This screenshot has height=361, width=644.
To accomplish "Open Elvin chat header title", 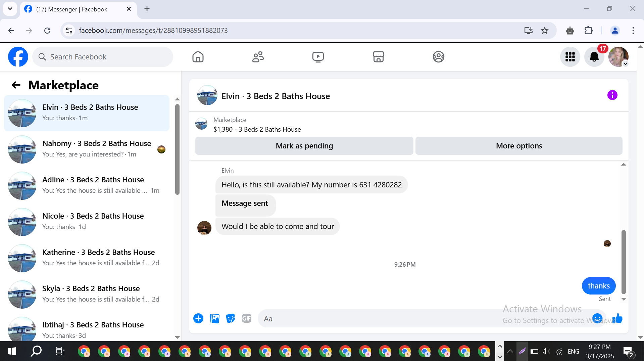I will [x=276, y=96].
